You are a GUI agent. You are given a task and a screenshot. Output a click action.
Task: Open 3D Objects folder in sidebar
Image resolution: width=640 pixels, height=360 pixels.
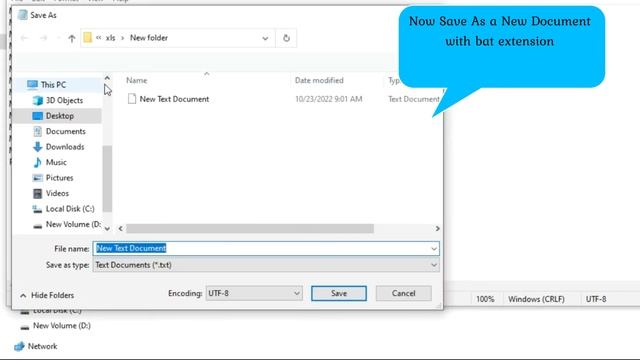[64, 100]
